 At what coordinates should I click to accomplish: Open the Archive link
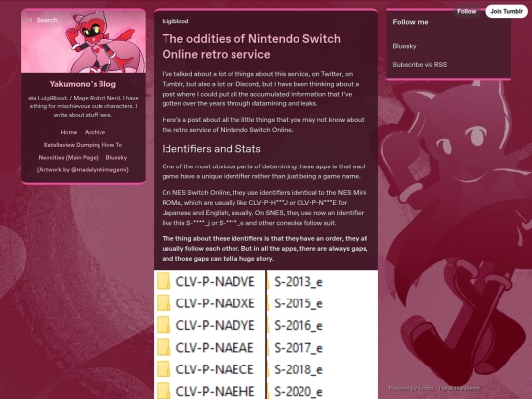(95, 132)
